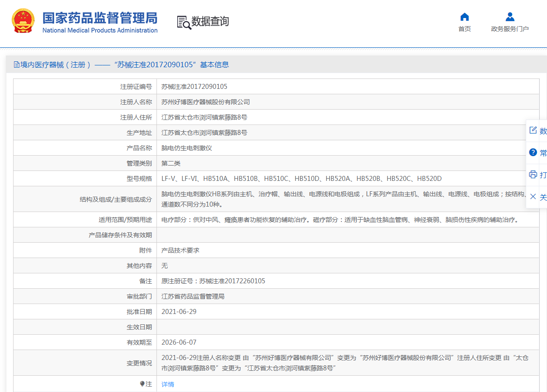
Task: Click expiry date 2026-06-07
Action: pyautogui.click(x=179, y=342)
